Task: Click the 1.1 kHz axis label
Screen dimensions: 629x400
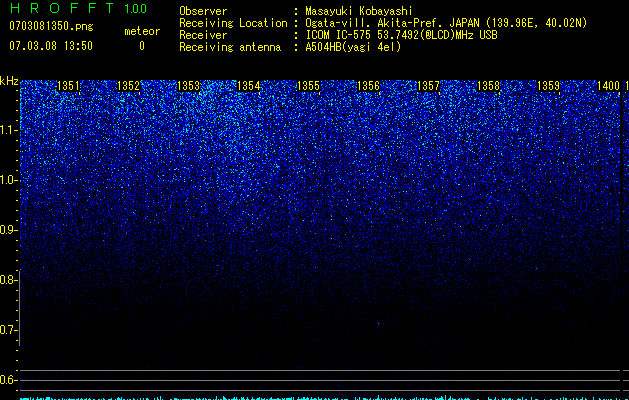Action: click(x=9, y=130)
